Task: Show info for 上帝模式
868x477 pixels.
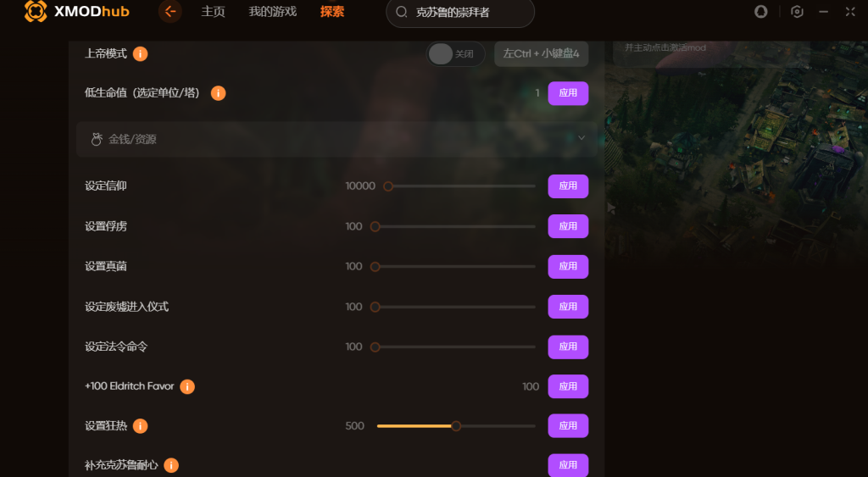Action: (x=140, y=53)
